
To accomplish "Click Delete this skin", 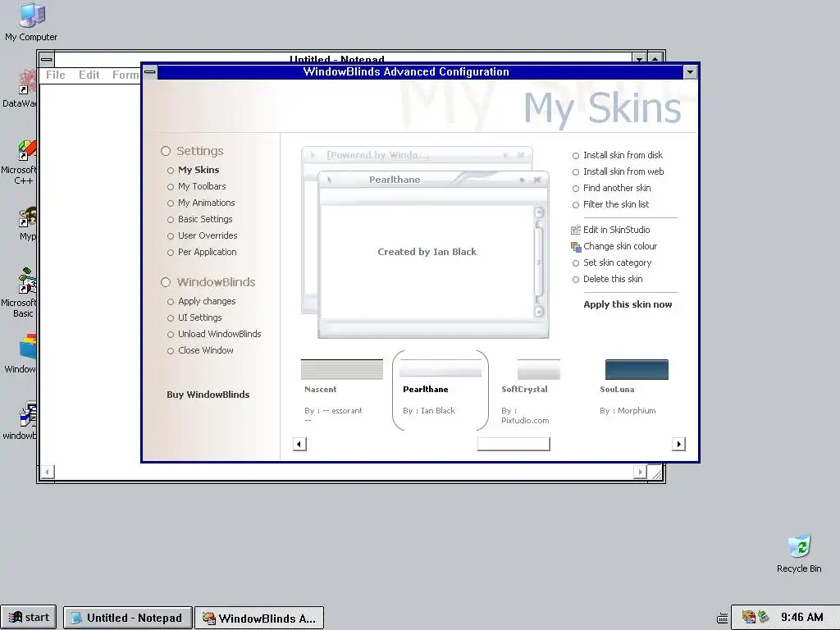I will click(x=608, y=279).
